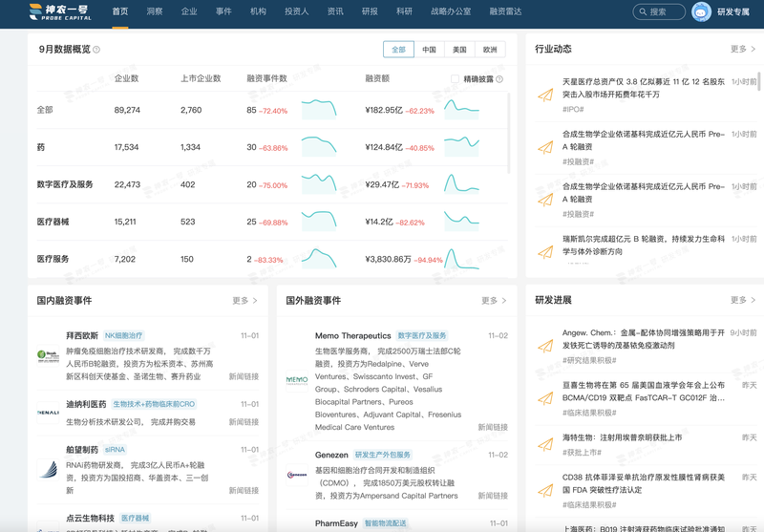This screenshot has height=532, width=764.
Task: Open 点云生物科技 company name
Action: pos(90,519)
